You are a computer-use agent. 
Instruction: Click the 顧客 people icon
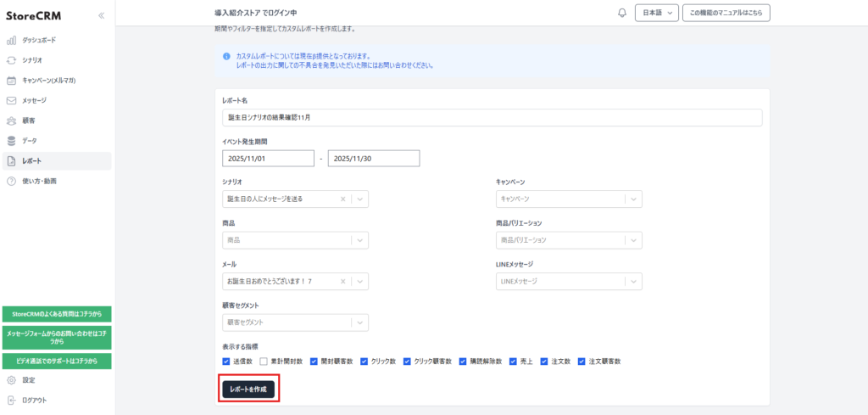pos(11,121)
